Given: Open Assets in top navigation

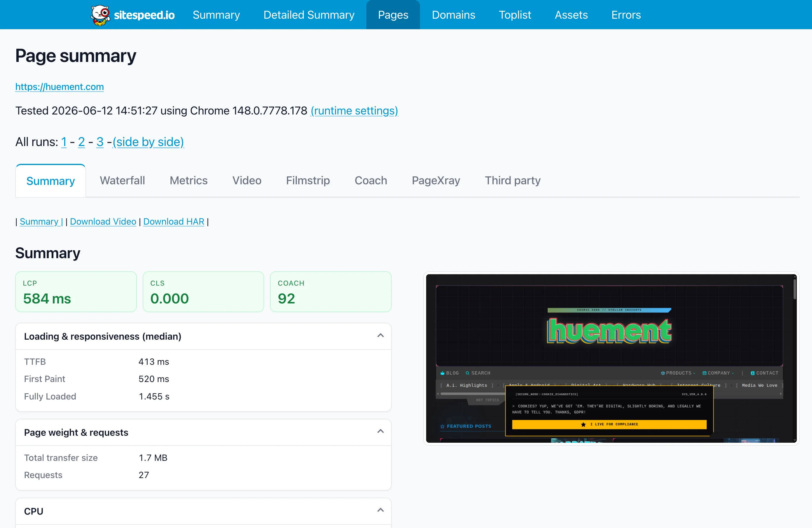Looking at the screenshot, I should (571, 15).
